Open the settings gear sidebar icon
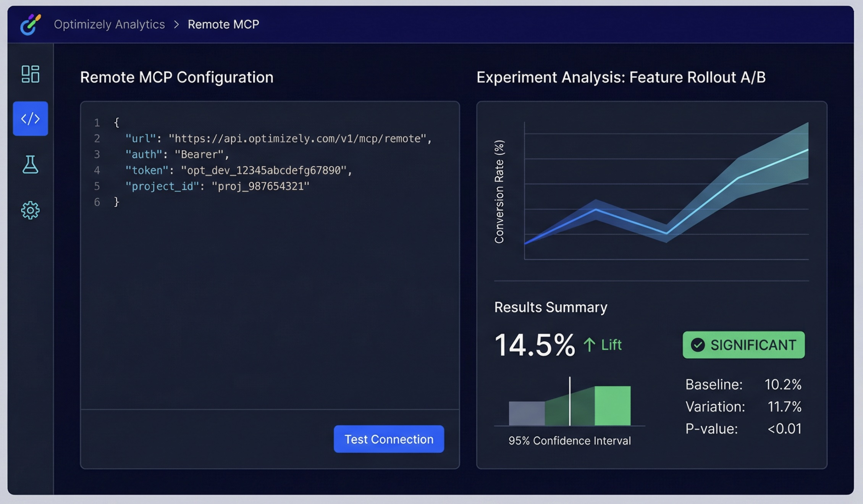863x504 pixels. [x=31, y=210]
